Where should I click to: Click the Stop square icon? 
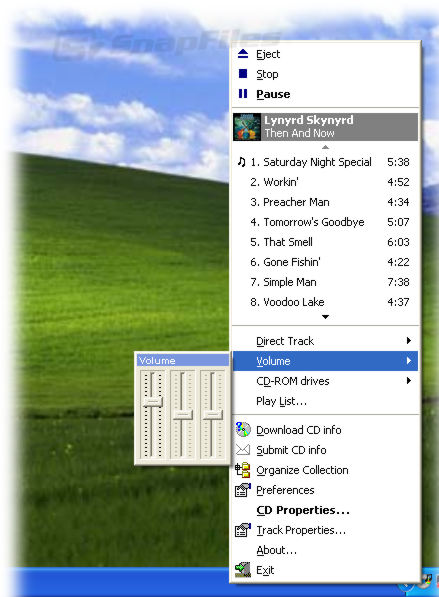click(x=243, y=73)
